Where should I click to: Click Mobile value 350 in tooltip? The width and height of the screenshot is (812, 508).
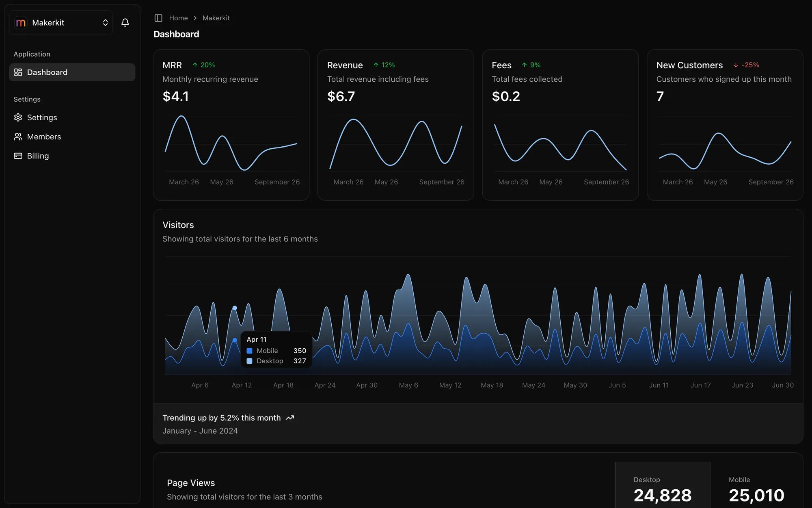(x=300, y=351)
